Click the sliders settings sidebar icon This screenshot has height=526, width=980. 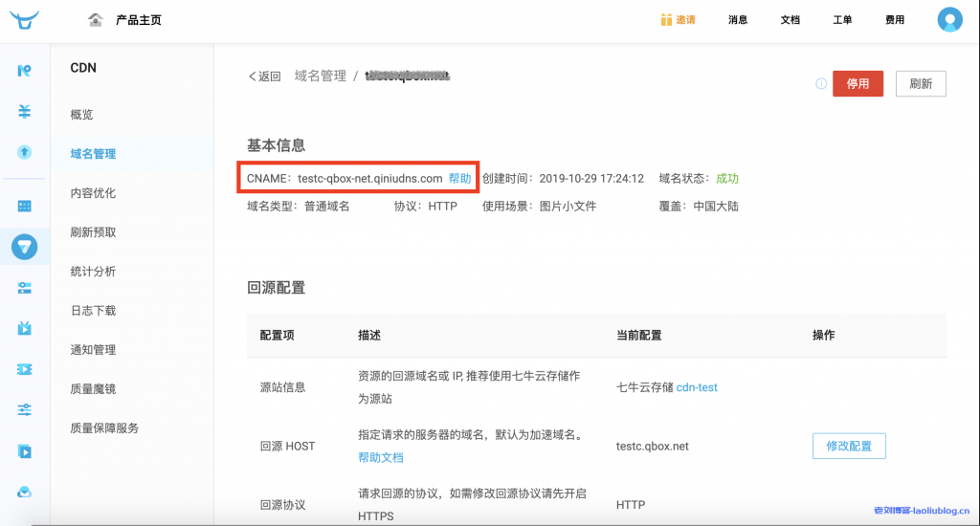(x=25, y=409)
